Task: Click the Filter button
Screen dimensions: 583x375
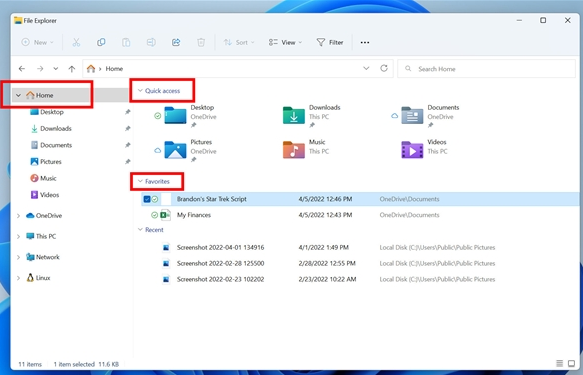Action: pyautogui.click(x=330, y=42)
